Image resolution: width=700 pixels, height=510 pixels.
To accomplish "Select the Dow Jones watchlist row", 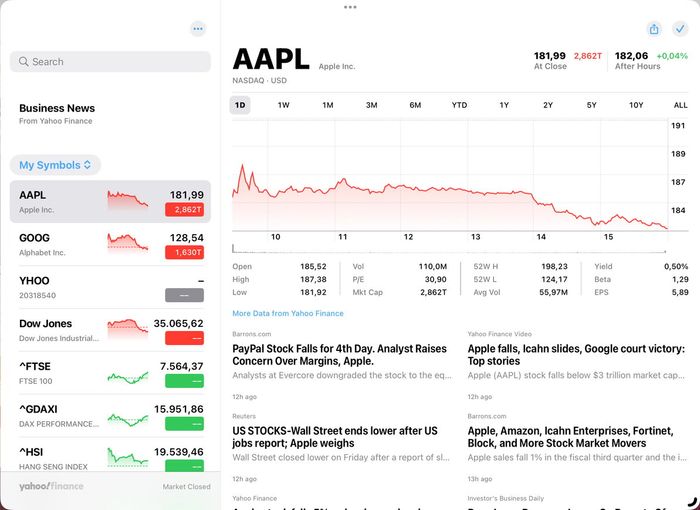I will 110,330.
